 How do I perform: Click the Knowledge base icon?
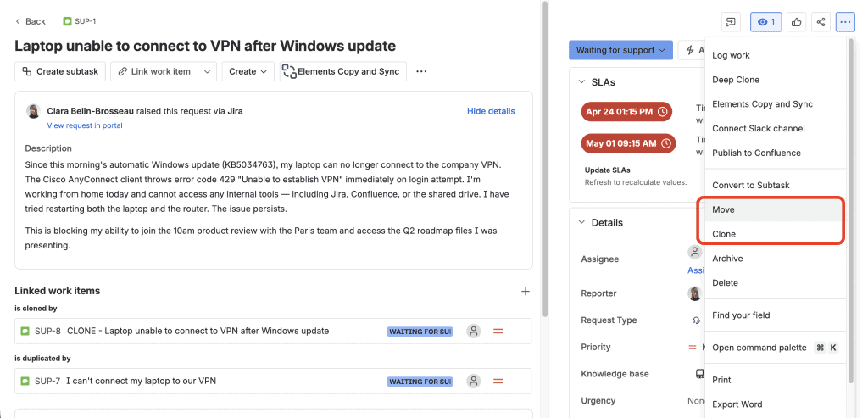point(699,374)
